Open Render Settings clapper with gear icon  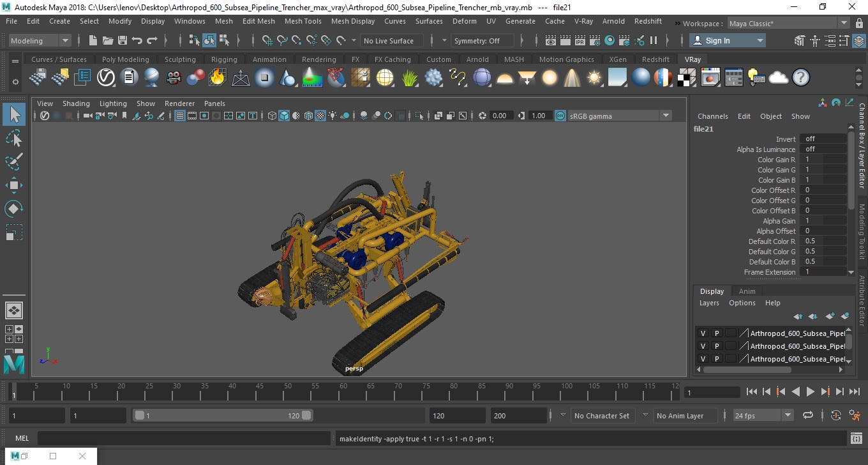tap(594, 40)
